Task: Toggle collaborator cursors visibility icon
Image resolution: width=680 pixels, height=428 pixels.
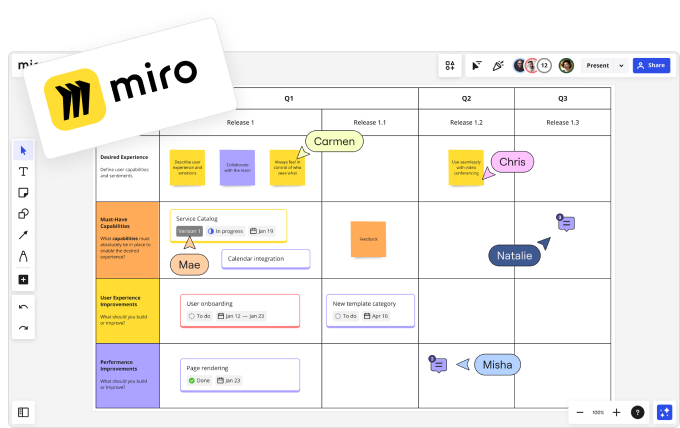Action: coord(476,65)
